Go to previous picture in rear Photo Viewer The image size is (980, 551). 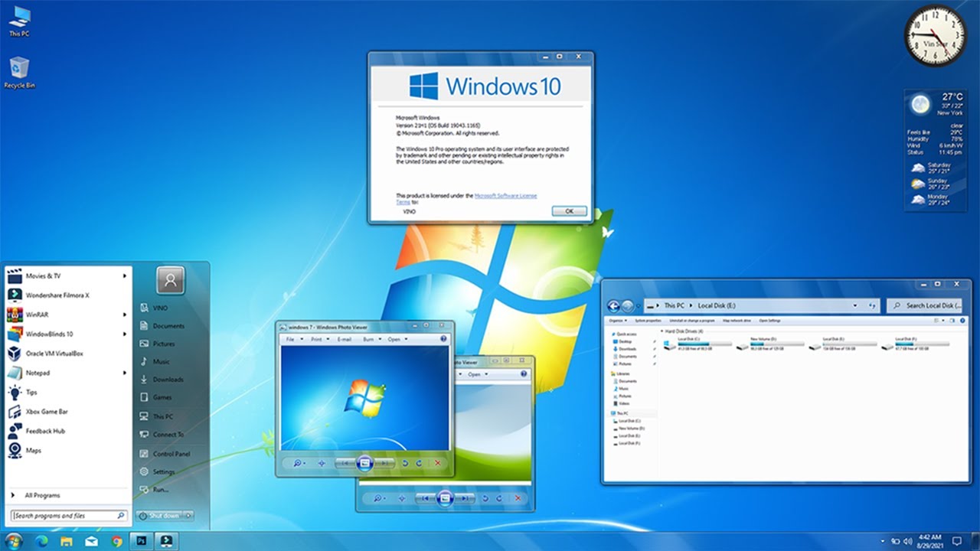click(425, 498)
